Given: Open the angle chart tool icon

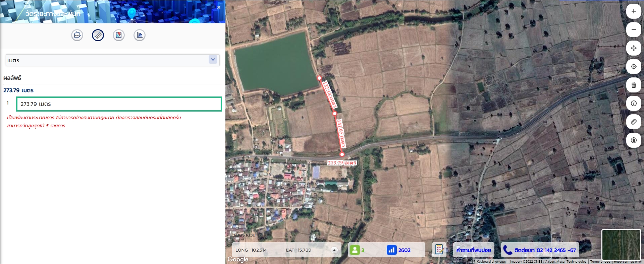Looking at the screenshot, I should point(140,35).
